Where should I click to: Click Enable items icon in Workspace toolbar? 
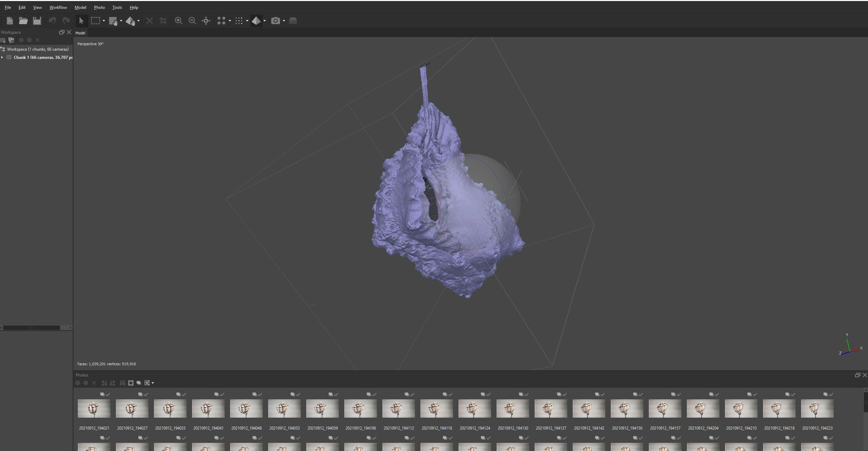click(21, 40)
